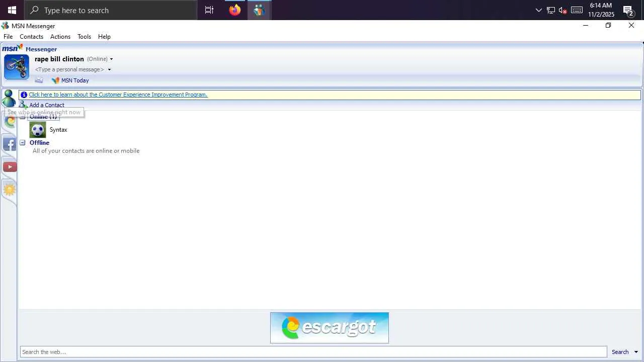This screenshot has width=644, height=362.
Task: Open the personal message dropdown arrow
Action: [x=109, y=69]
